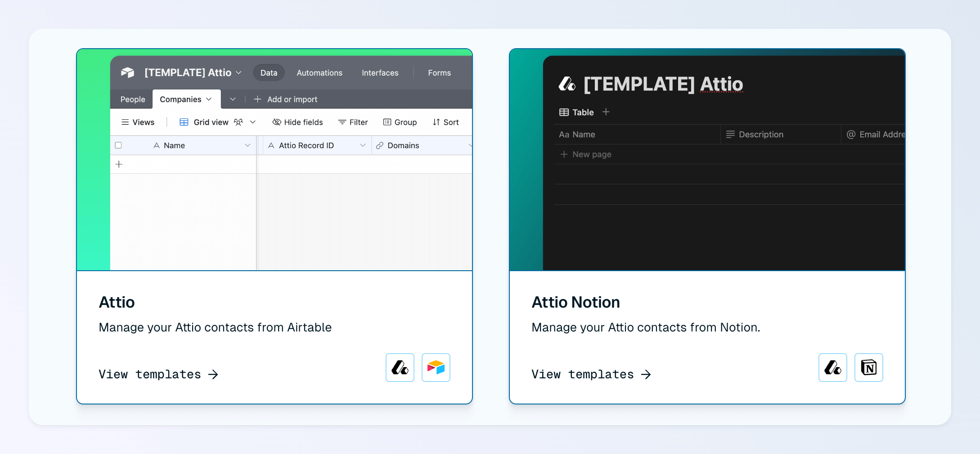Open the Companies tab dropdown chevron
This screenshot has width=980, height=454.
pyautogui.click(x=209, y=99)
